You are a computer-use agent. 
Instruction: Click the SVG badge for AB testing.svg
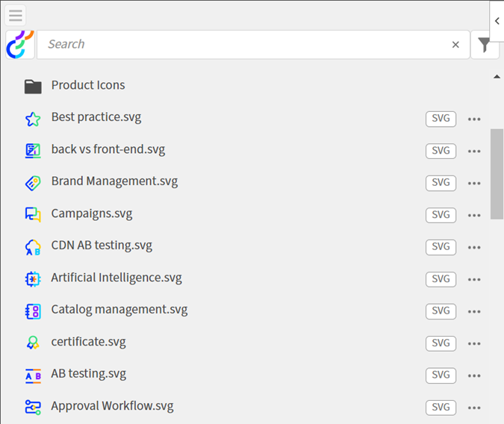[441, 375]
